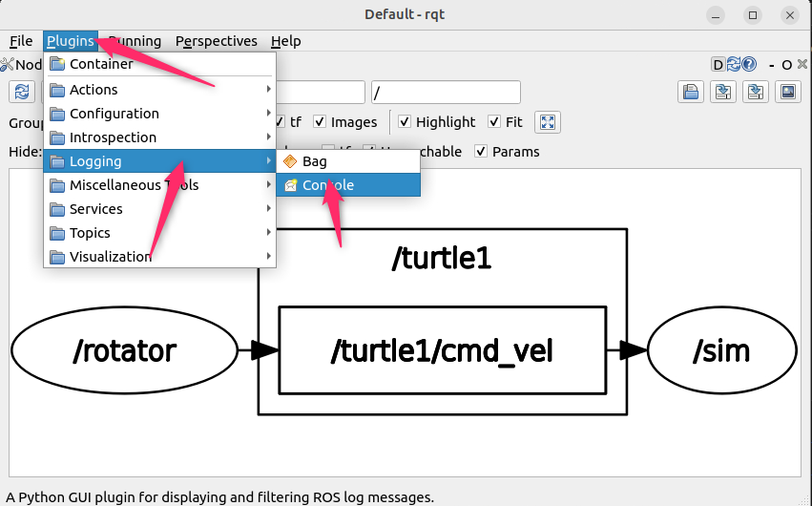This screenshot has height=506, width=812.
Task: Toggle the Highlight checkbox
Action: click(x=405, y=122)
